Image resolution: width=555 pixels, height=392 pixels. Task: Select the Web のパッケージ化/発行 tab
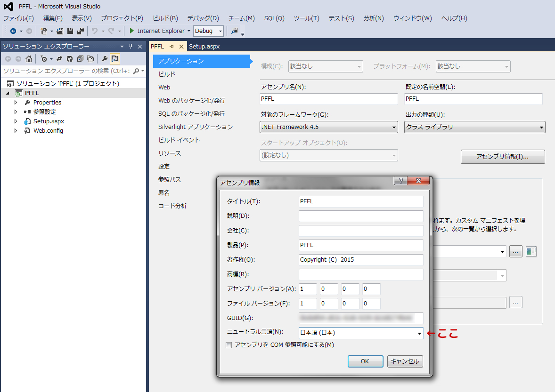[192, 101]
